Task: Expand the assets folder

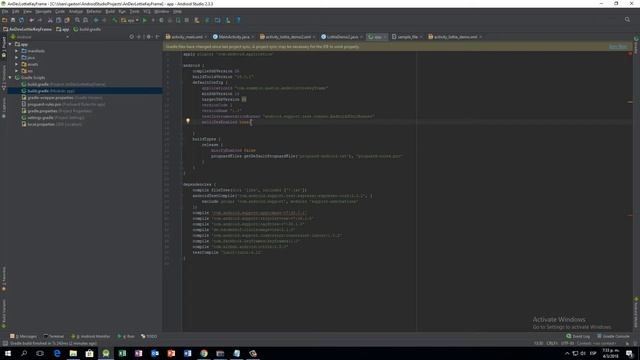Action: (17, 64)
